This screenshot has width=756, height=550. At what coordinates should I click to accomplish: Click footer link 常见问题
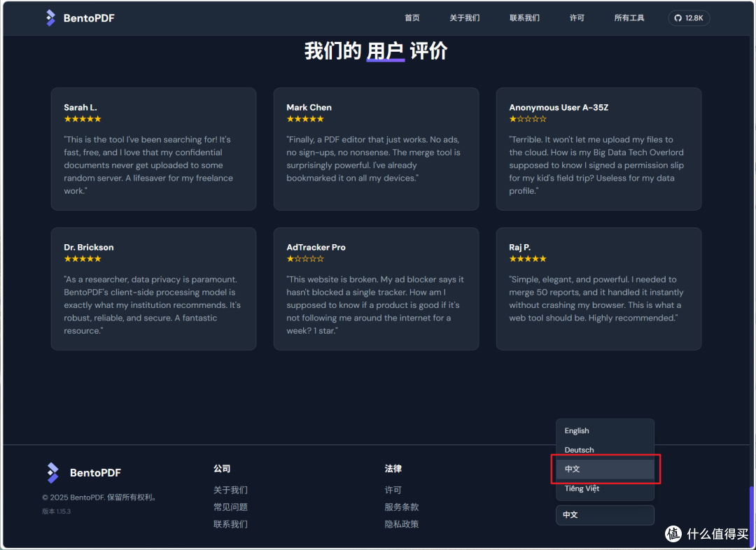(230, 507)
